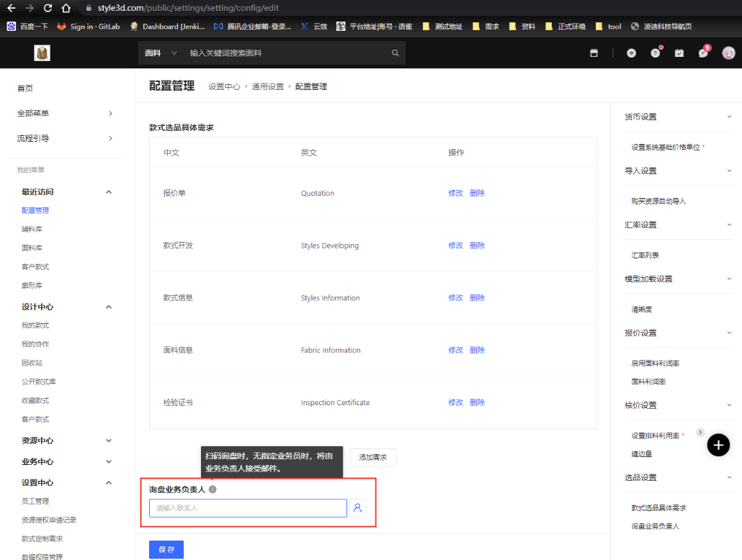Click the language switch icon
The image size is (742, 560).
tap(631, 53)
